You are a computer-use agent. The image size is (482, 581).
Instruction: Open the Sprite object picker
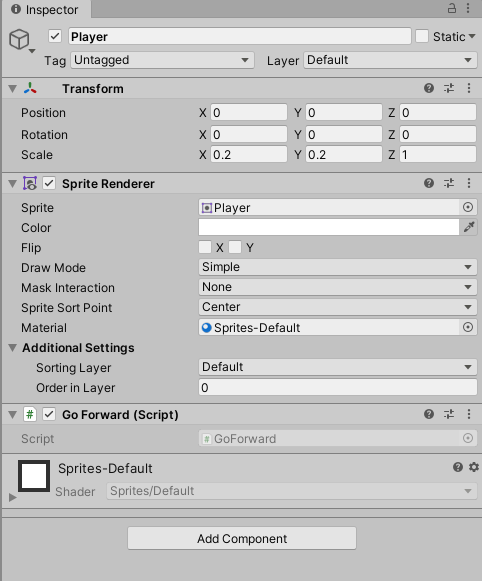coord(468,207)
